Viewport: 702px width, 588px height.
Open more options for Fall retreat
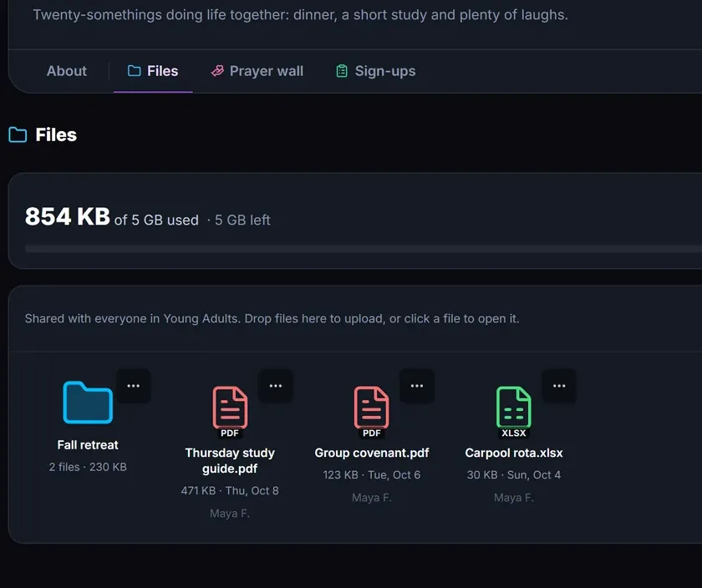pyautogui.click(x=134, y=386)
